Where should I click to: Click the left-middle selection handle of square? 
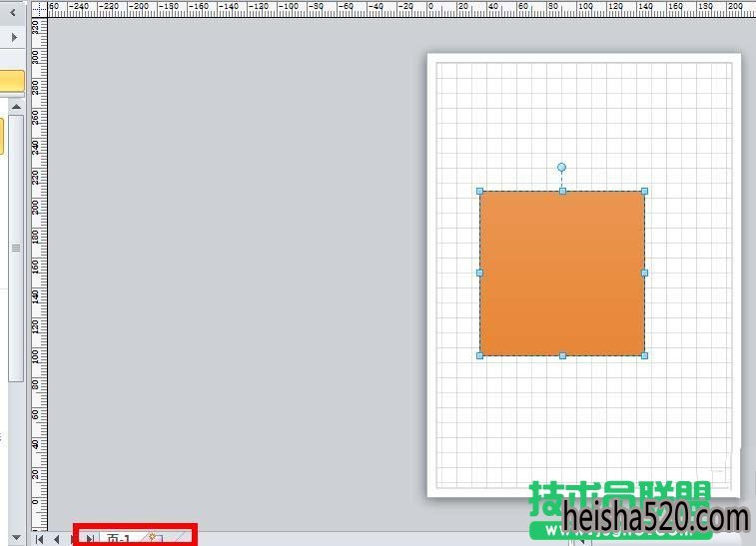coord(479,273)
